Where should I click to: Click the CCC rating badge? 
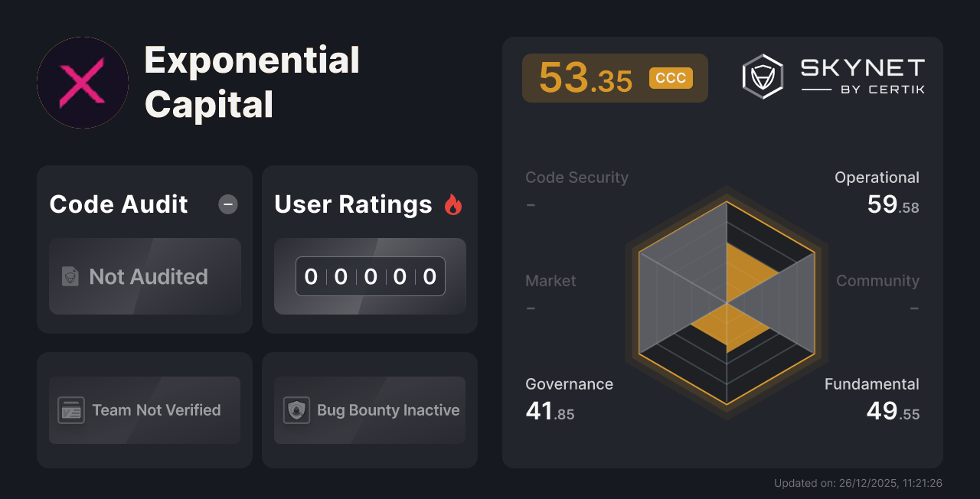tap(671, 77)
